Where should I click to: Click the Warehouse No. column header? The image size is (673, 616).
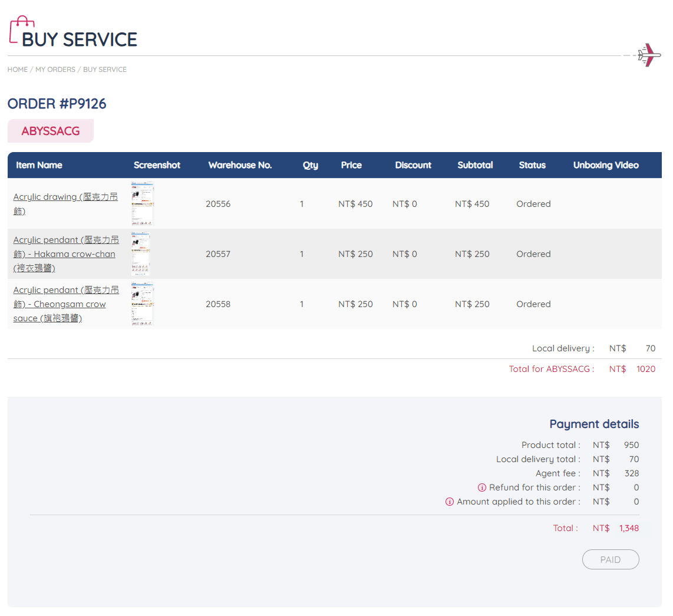[240, 165]
